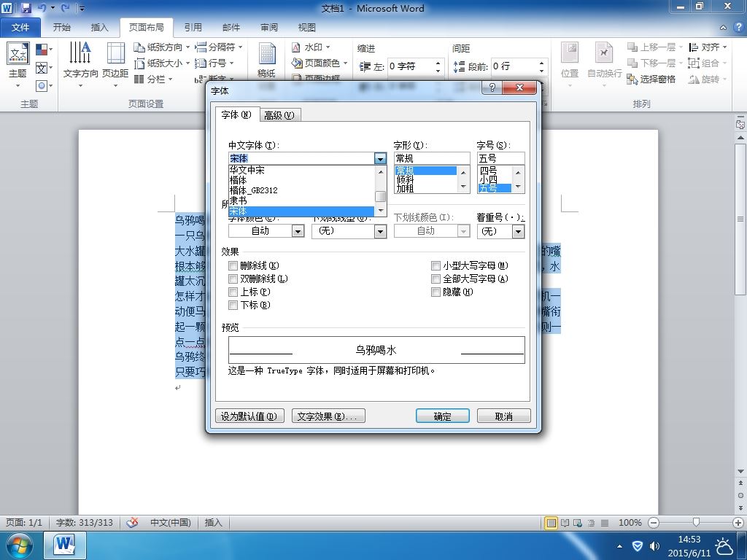This screenshot has height=560, width=747.
Task: Click the zoom out minus button
Action: point(654,523)
